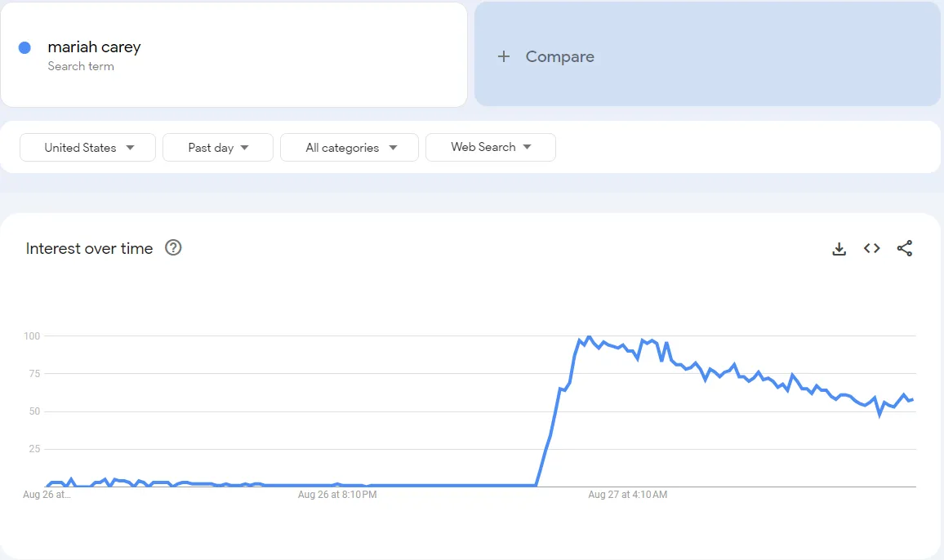Image resolution: width=944 pixels, height=560 pixels.
Task: Select the mariah carey search term card
Action: (234, 54)
